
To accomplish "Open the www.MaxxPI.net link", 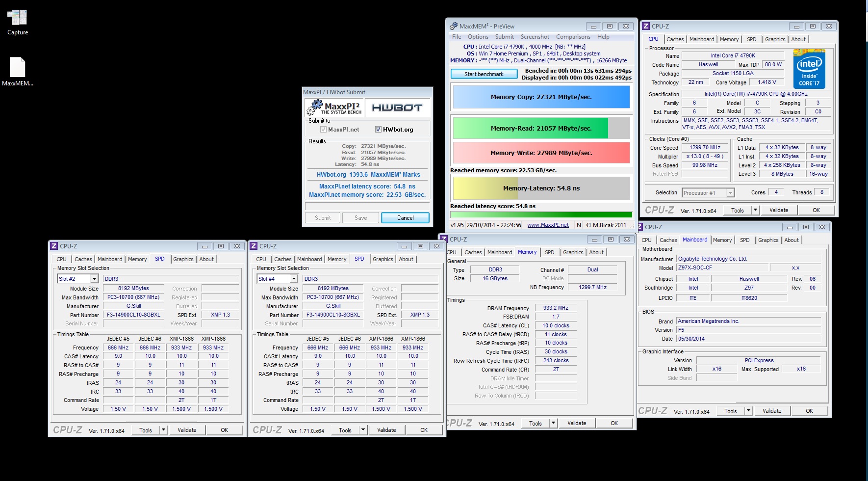I will coord(548,225).
